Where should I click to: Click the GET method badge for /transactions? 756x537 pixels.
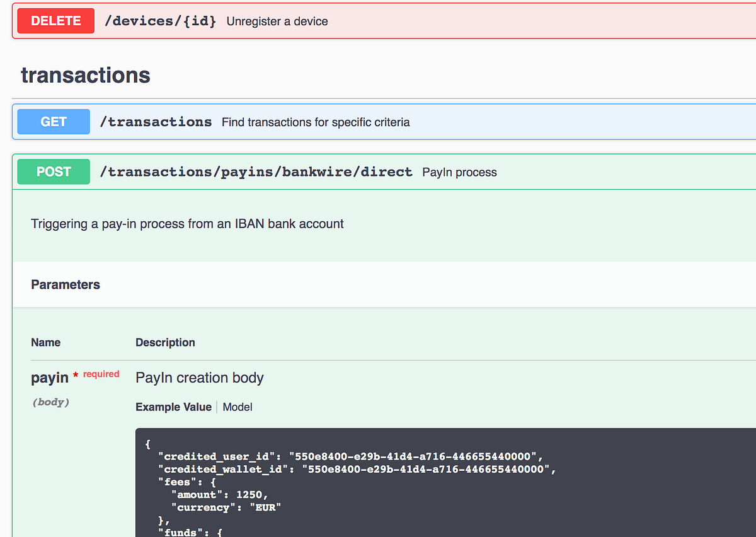pyautogui.click(x=53, y=121)
